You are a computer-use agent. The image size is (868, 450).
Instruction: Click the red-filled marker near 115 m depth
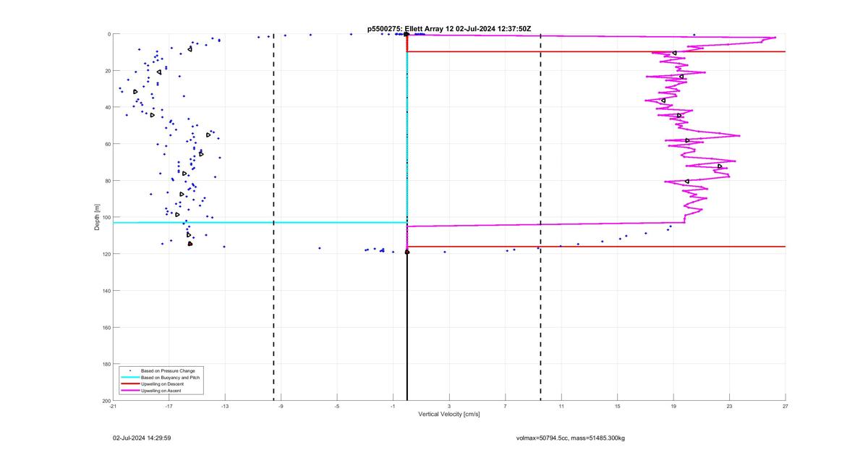point(190,244)
